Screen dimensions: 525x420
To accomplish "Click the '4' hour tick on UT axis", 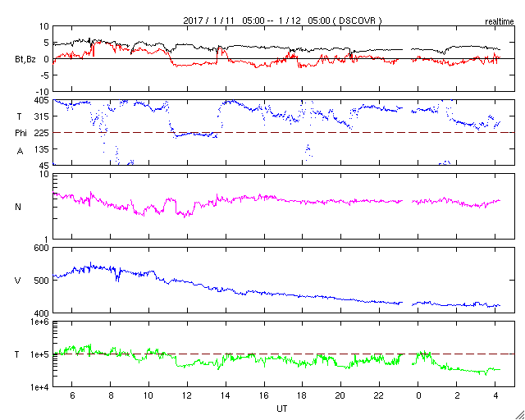I will click(495, 395).
